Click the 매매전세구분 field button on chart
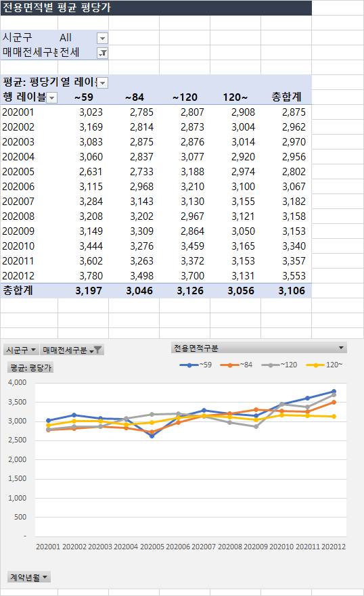364x596 pixels. (x=72, y=350)
